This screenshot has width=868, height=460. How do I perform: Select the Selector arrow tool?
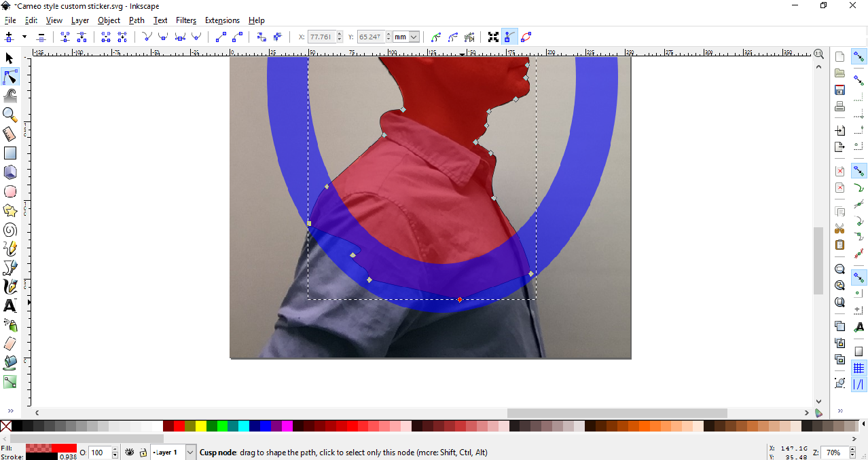pos(9,58)
